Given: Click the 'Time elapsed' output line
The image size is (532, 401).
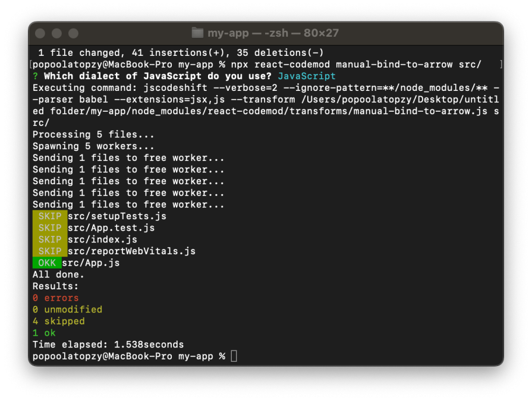Looking at the screenshot, I should pos(108,345).
